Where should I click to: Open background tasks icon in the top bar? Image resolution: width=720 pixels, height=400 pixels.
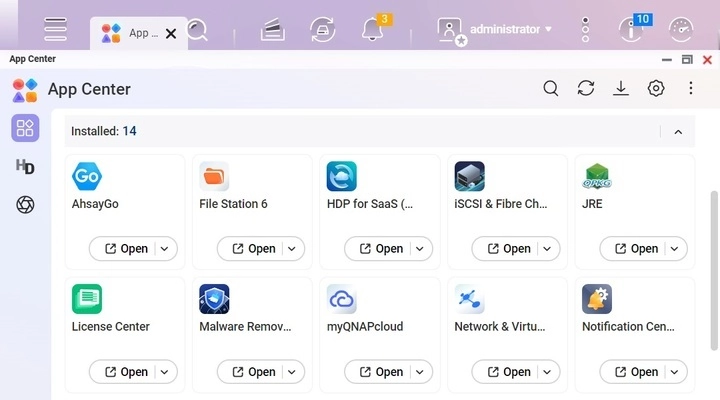click(273, 30)
